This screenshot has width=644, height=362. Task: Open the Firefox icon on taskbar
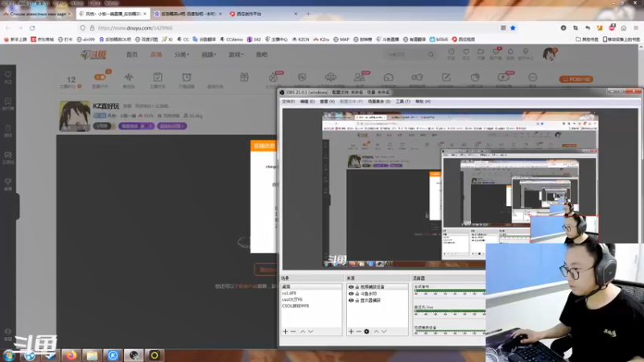[x=72, y=355]
